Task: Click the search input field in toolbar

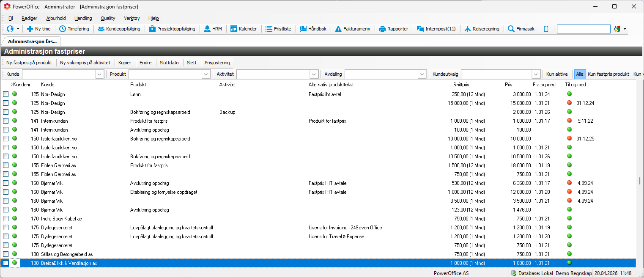Action: [583, 29]
